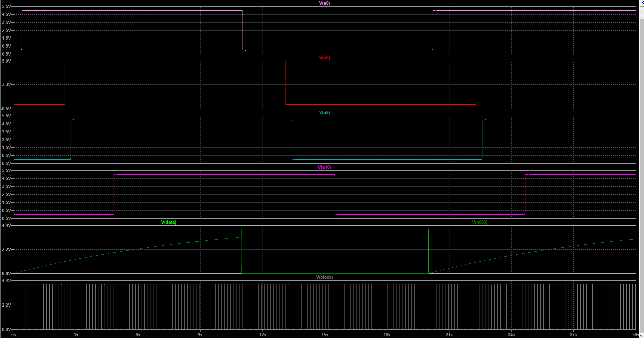Screen dimensions: 644x338
Task: Click the 0.5V label in V(a16) pane
Action: (6, 210)
